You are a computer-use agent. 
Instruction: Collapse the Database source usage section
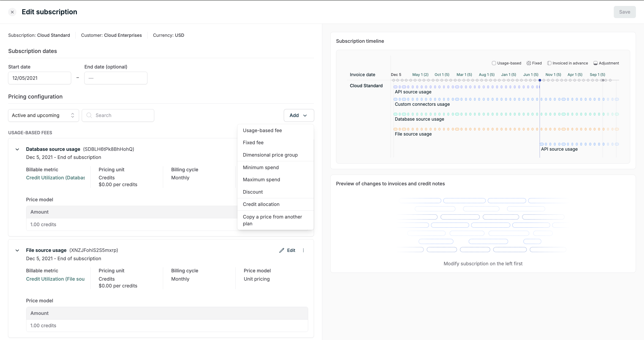click(17, 149)
